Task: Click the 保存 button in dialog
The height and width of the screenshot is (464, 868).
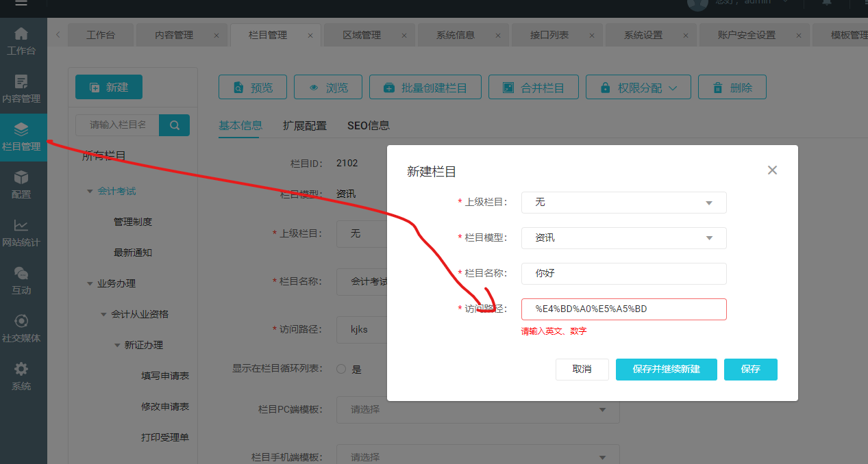Action: pyautogui.click(x=751, y=369)
